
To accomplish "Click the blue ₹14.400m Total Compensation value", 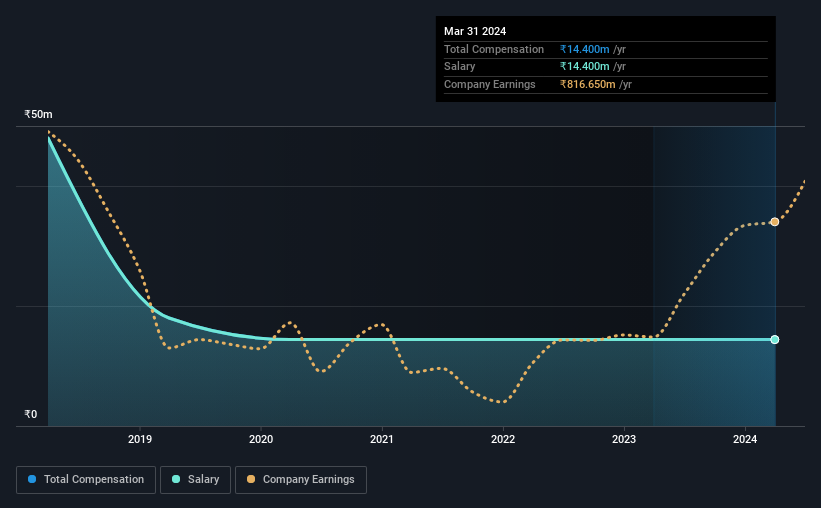I will [584, 49].
